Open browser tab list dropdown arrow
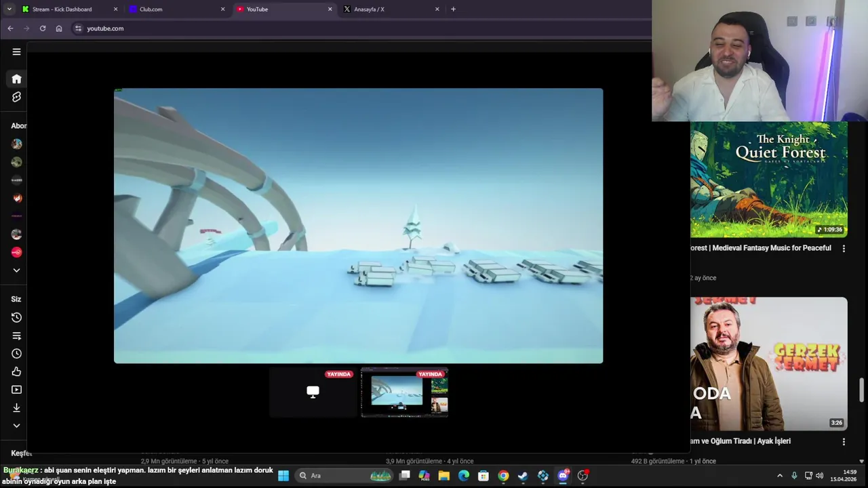 [x=9, y=9]
